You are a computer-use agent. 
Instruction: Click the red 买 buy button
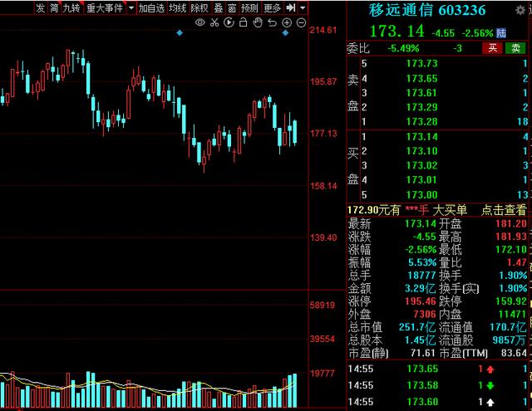(x=492, y=48)
